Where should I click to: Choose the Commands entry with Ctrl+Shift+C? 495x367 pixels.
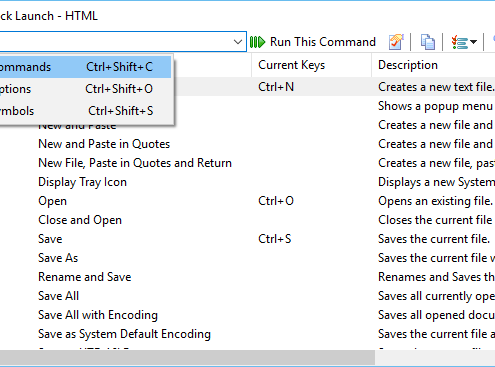[85, 67]
